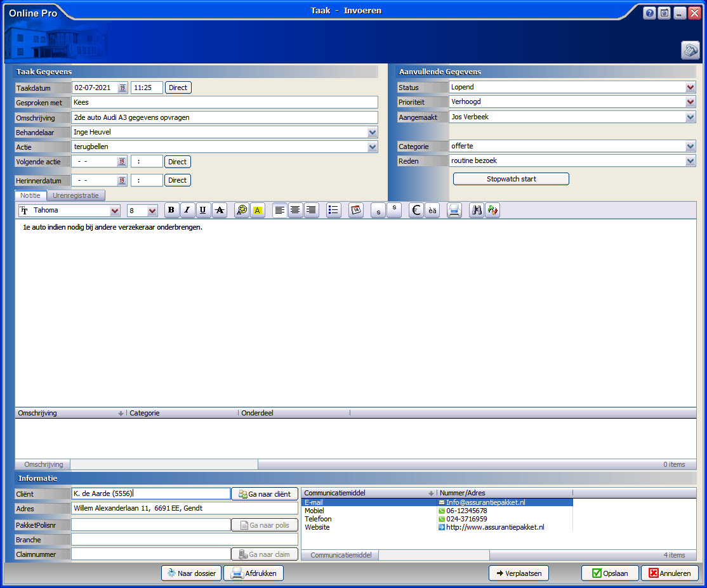Open Taakdatum calendar picker
Image resolution: width=707 pixels, height=588 pixels.
coord(122,88)
